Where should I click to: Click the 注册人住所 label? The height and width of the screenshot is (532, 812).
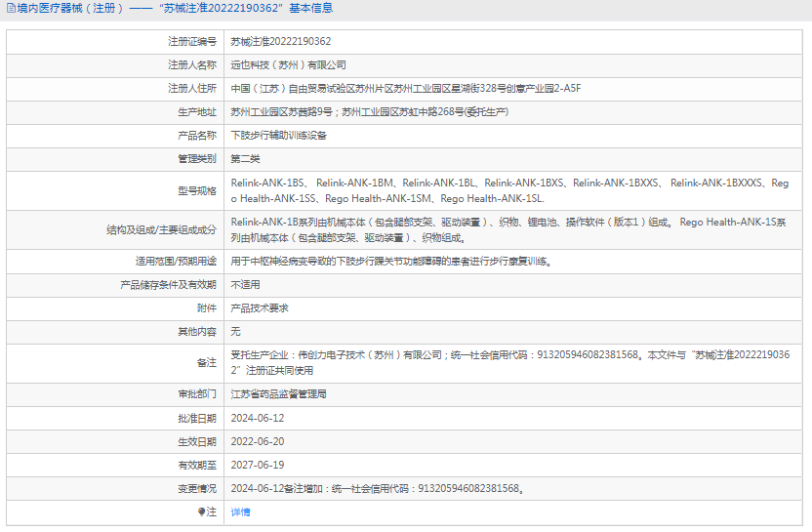[192, 88]
